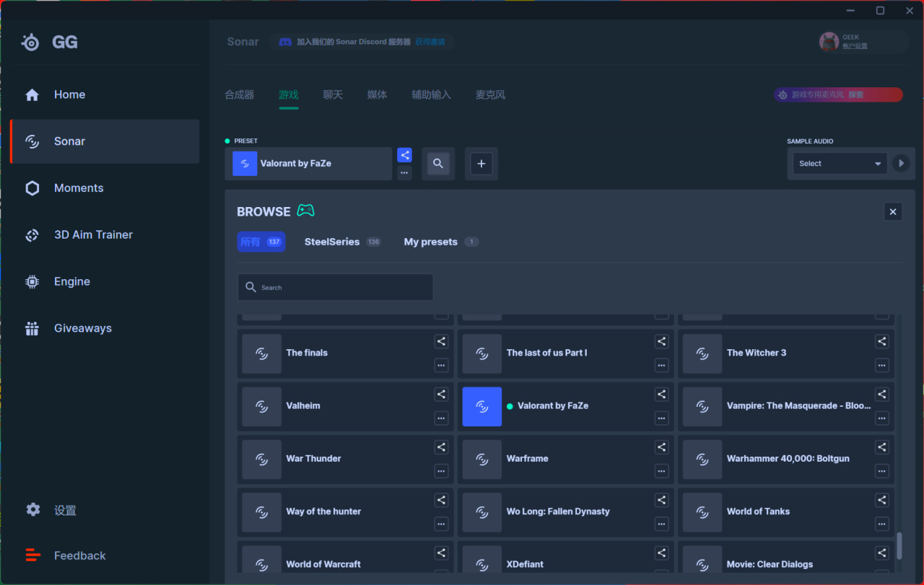Choose Wo Long: Fallen Dynasty preset

566,511
